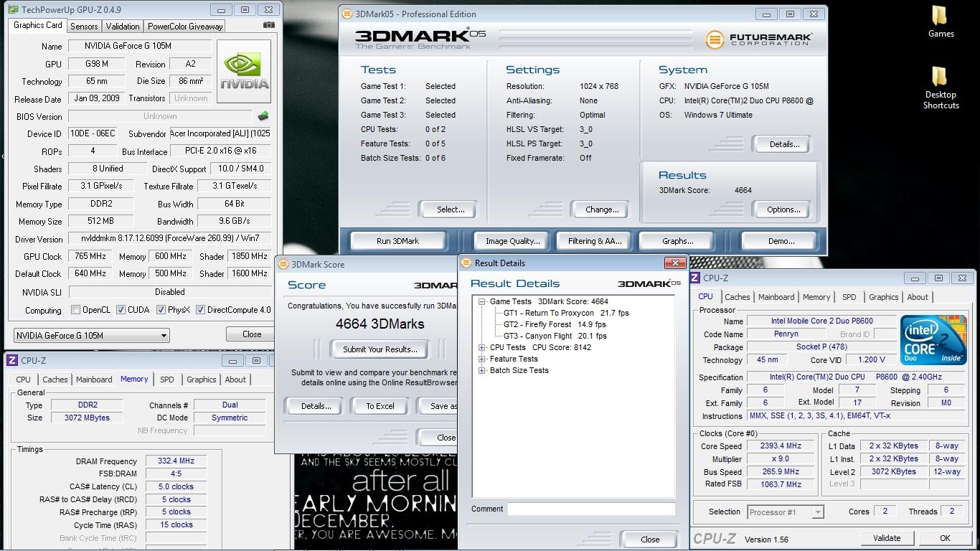
Task: Click the Save as button in 3DMark Score
Action: (x=438, y=406)
